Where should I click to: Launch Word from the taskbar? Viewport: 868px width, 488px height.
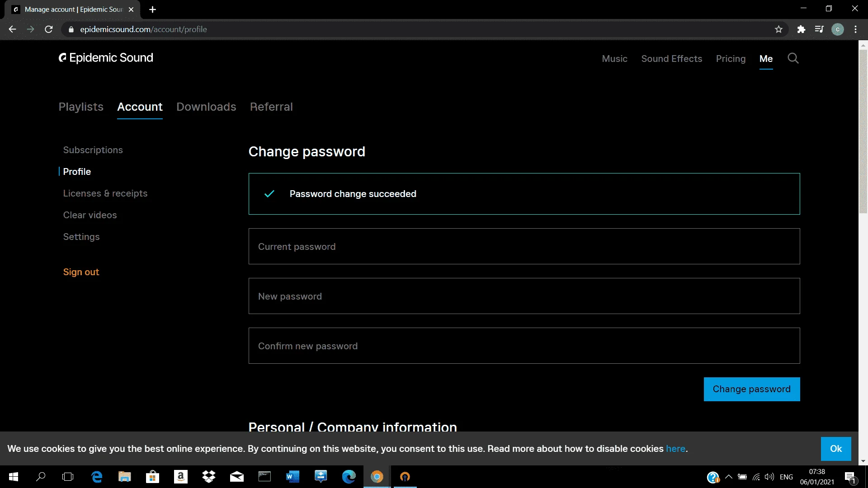(x=292, y=477)
